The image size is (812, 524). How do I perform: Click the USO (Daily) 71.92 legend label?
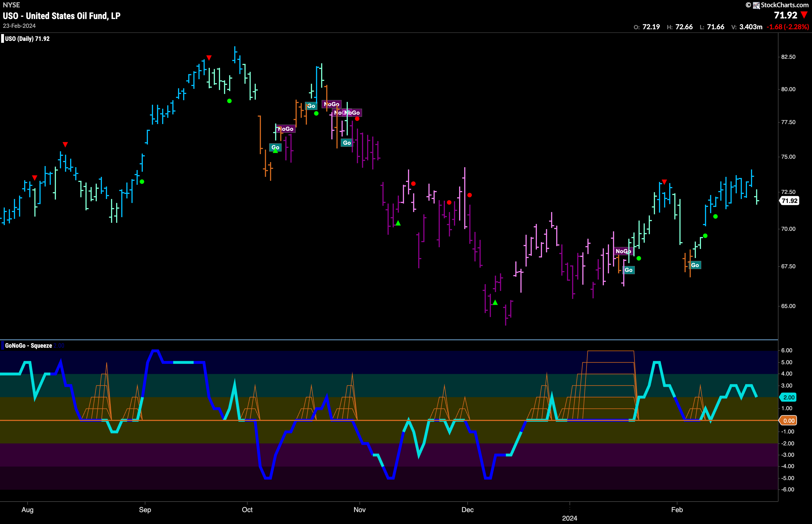(27, 39)
